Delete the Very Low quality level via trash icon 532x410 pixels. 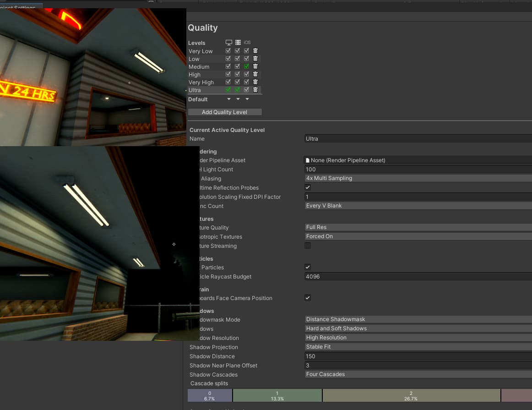[x=255, y=50]
